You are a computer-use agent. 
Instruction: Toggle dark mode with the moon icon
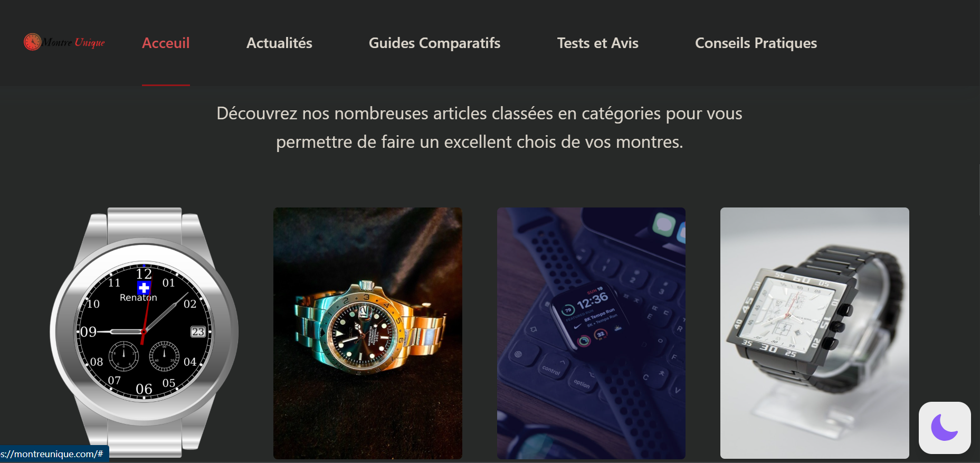pos(945,428)
